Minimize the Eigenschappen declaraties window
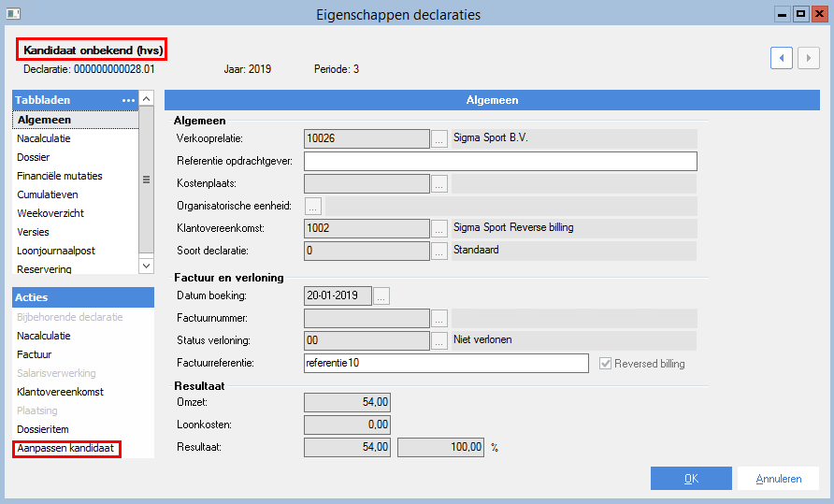834x504 pixels. [782, 14]
